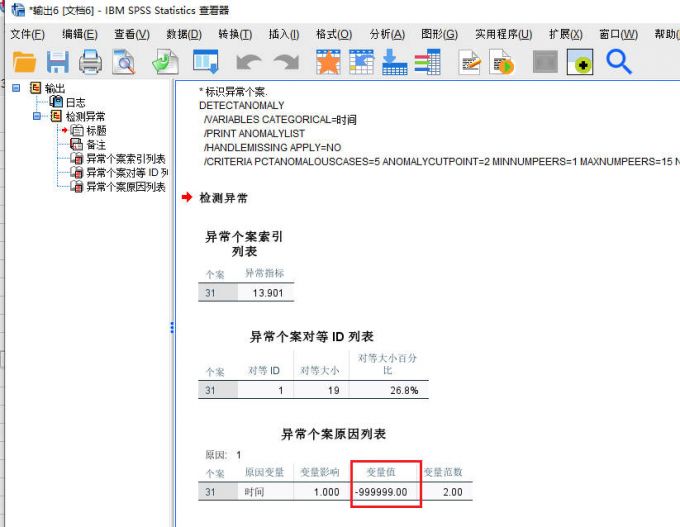Click the 1.000 variable impact cell

tap(326, 492)
